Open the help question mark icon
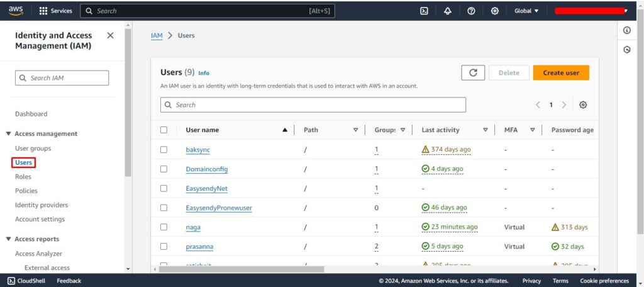This screenshot has height=287, width=644. [x=471, y=11]
